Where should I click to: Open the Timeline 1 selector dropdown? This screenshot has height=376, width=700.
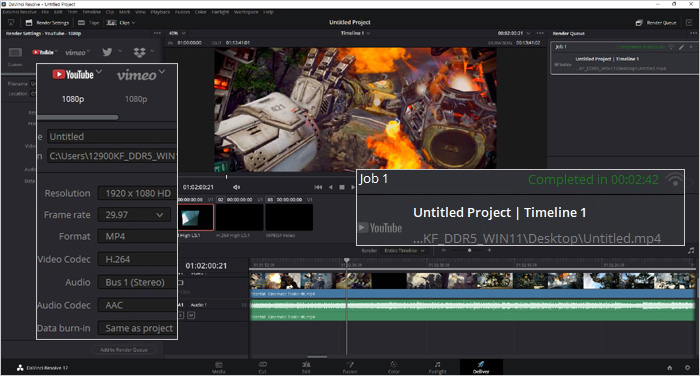tap(355, 33)
